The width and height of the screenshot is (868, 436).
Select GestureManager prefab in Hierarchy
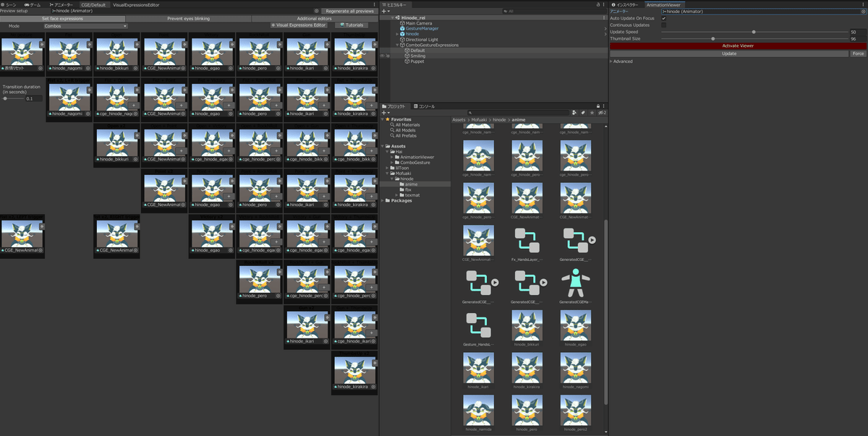click(422, 28)
